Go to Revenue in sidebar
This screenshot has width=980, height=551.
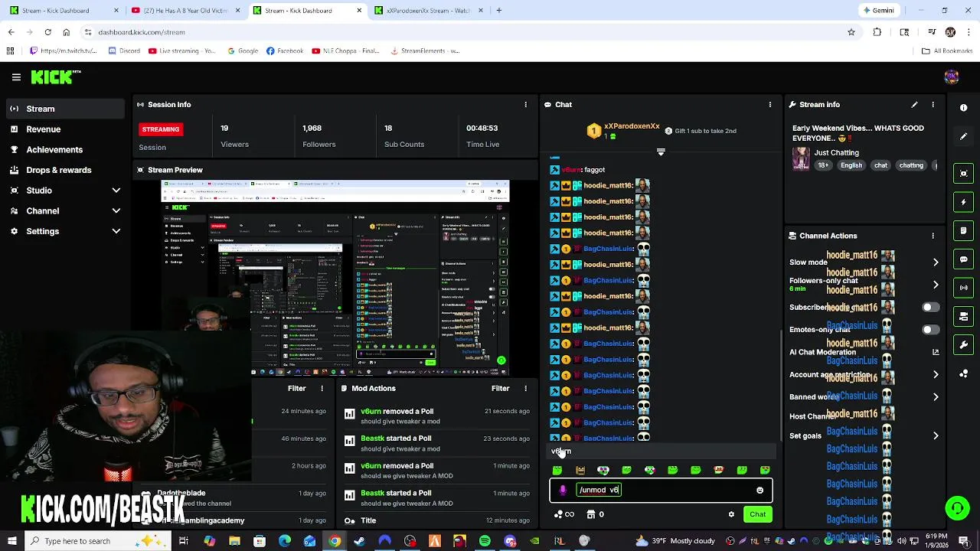[44, 129]
